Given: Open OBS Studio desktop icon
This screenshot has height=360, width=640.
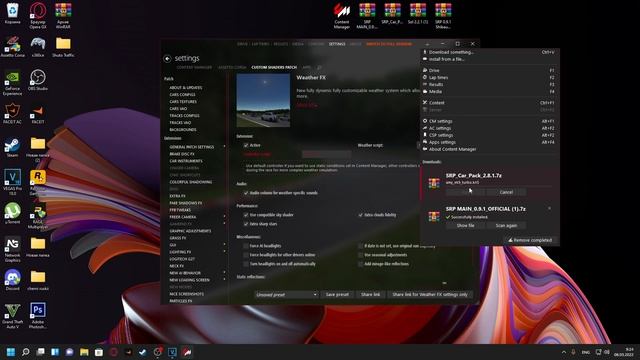Looking at the screenshot, I should [x=38, y=80].
